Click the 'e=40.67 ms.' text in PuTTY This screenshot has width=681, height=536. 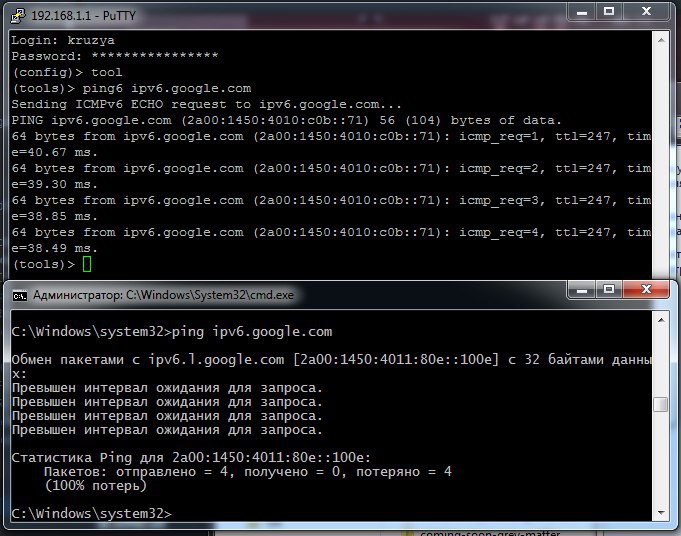click(54, 152)
